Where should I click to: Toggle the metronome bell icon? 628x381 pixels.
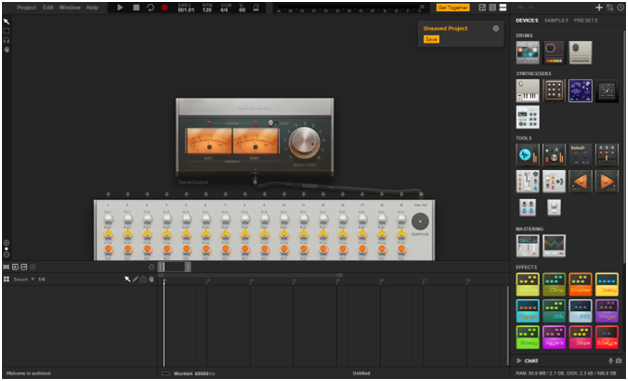coord(256,8)
